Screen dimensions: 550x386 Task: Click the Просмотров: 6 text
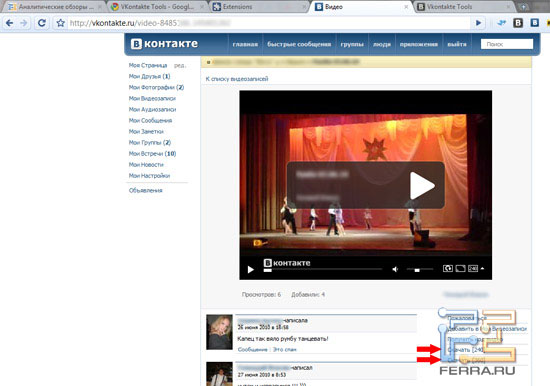[x=261, y=294]
